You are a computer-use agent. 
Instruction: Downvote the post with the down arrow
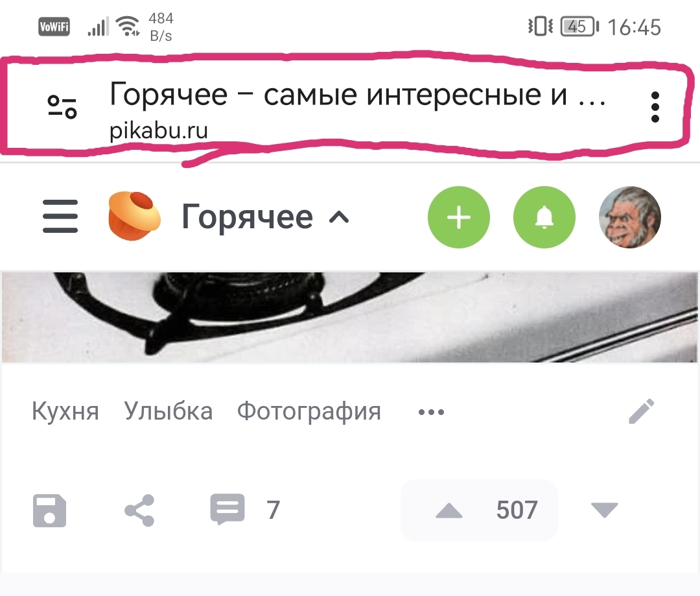coord(605,510)
